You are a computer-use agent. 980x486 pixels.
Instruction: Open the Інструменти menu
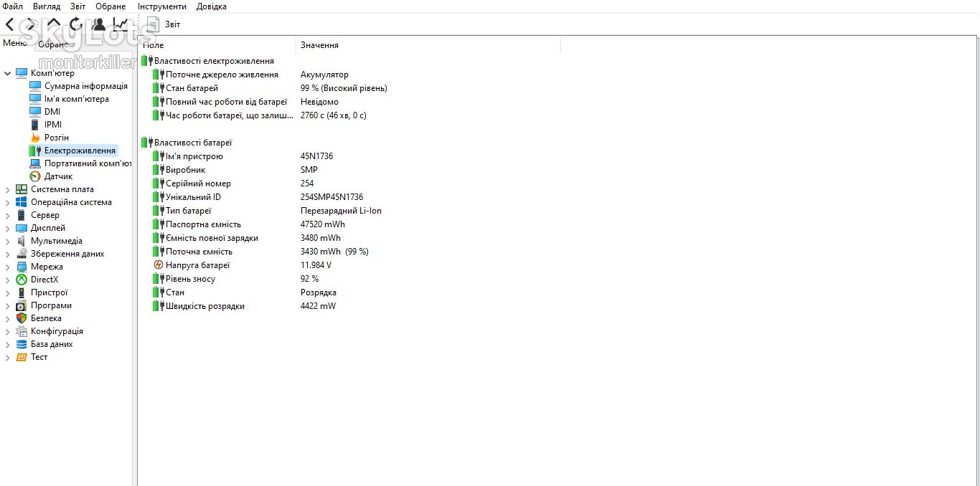(162, 6)
